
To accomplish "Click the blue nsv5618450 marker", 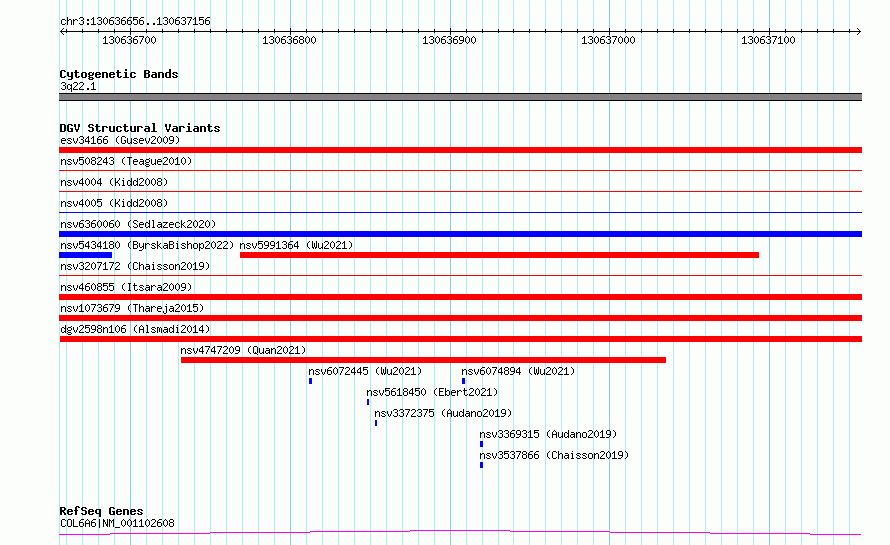I will point(368,402).
